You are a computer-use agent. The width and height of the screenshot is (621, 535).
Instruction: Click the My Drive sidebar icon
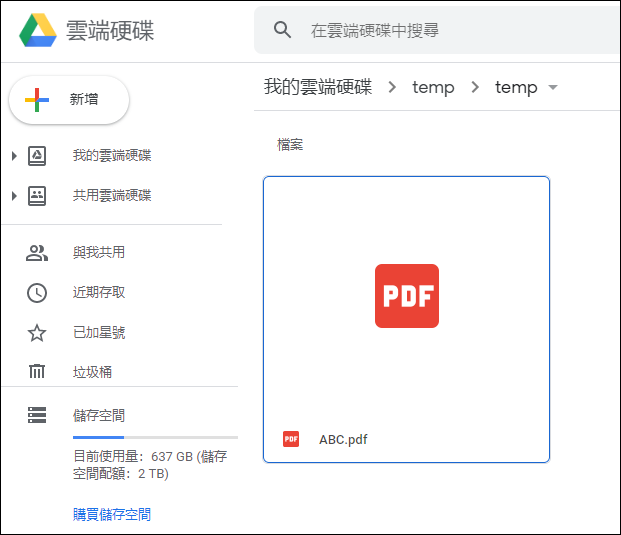(37, 156)
